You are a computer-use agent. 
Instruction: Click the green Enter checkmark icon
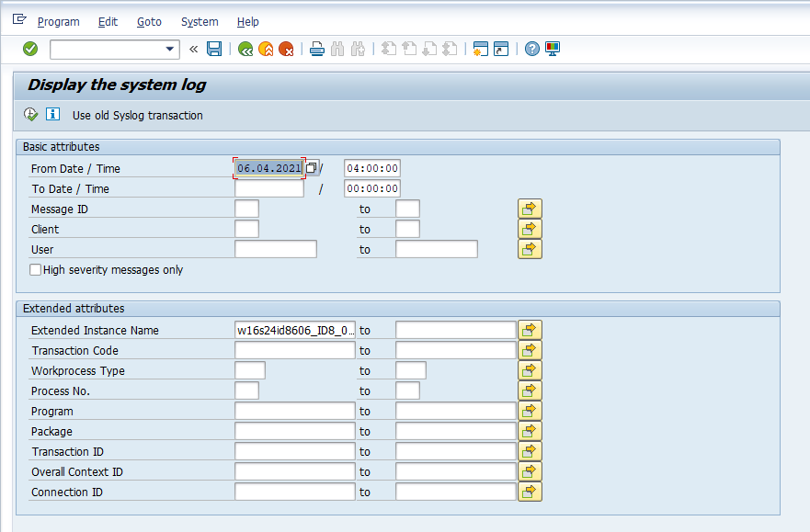click(30, 49)
